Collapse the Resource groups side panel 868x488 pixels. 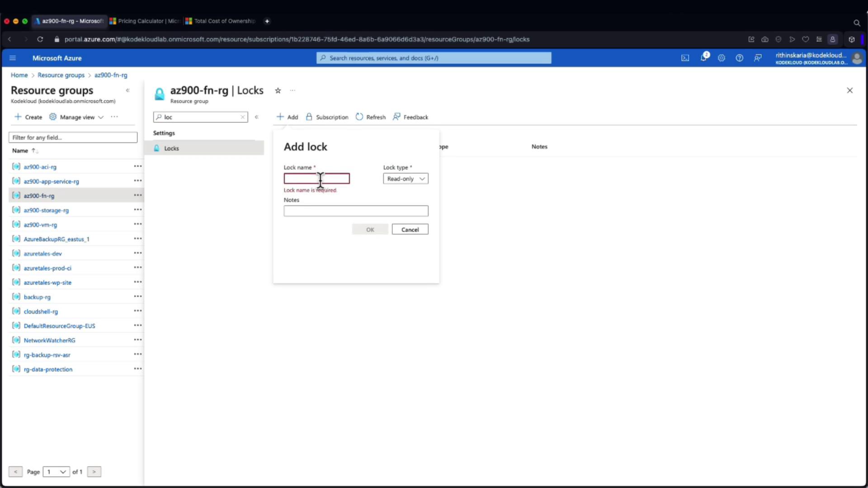(128, 90)
